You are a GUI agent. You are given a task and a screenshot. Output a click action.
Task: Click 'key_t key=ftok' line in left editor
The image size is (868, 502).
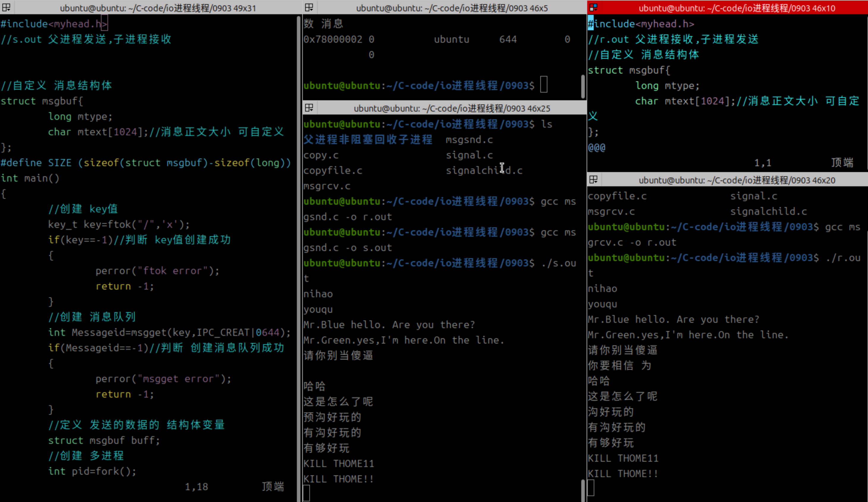pyautogui.click(x=119, y=225)
